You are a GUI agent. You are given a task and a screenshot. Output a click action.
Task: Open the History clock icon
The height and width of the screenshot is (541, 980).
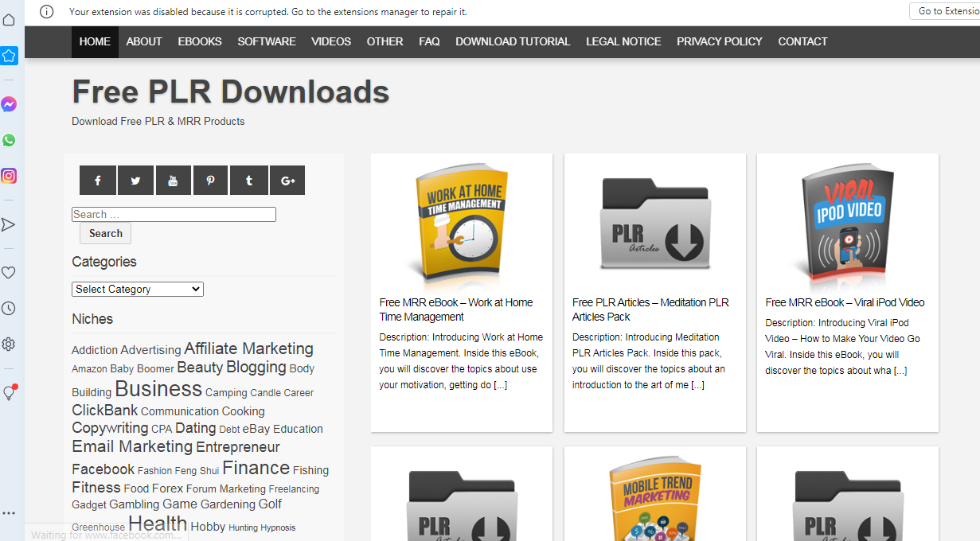point(9,308)
